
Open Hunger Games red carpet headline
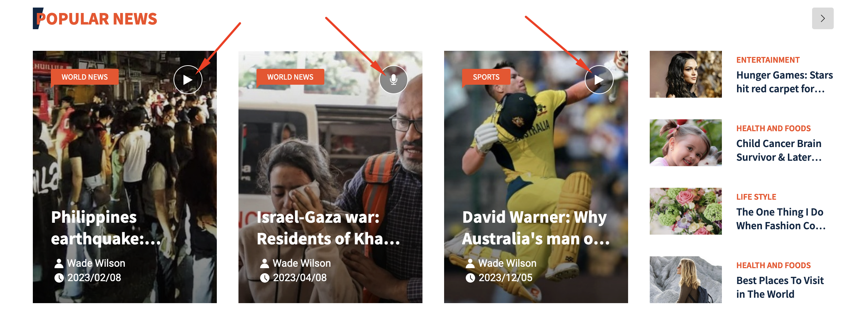pos(784,82)
